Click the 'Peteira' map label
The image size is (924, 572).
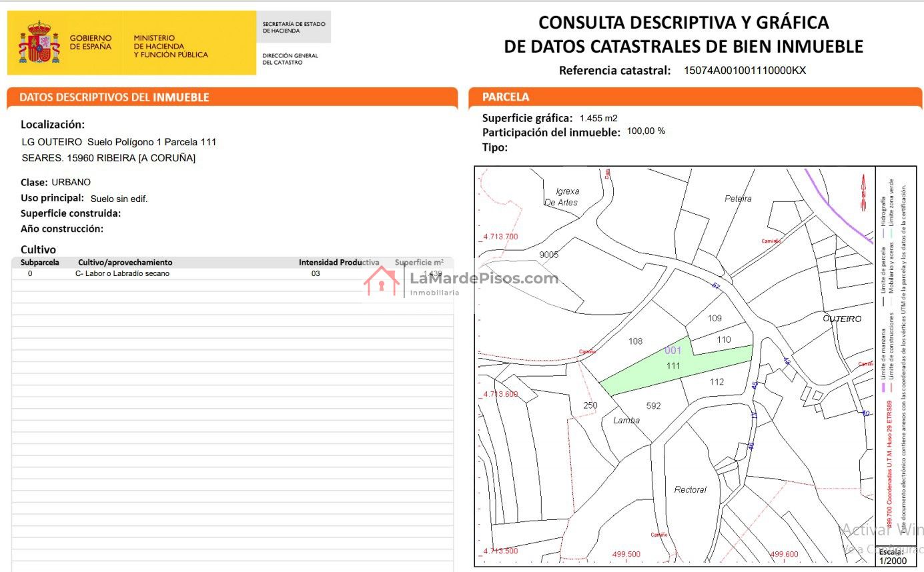[x=738, y=199]
